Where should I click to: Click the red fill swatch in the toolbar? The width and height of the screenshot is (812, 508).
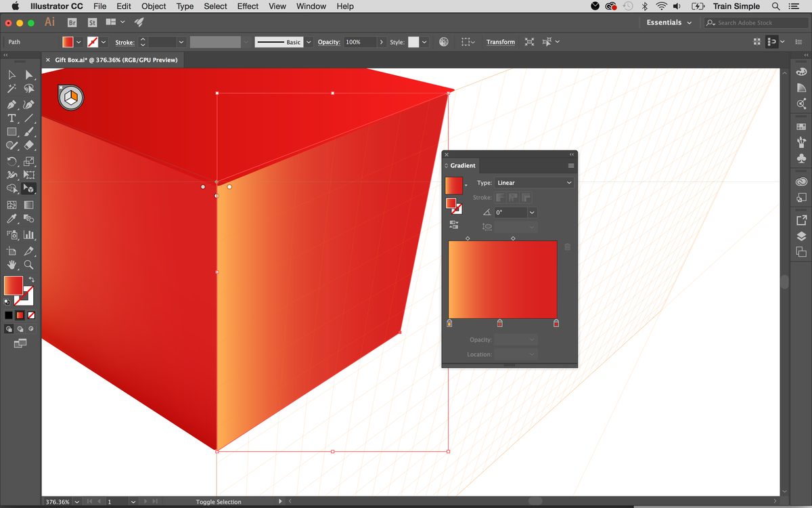(12, 287)
